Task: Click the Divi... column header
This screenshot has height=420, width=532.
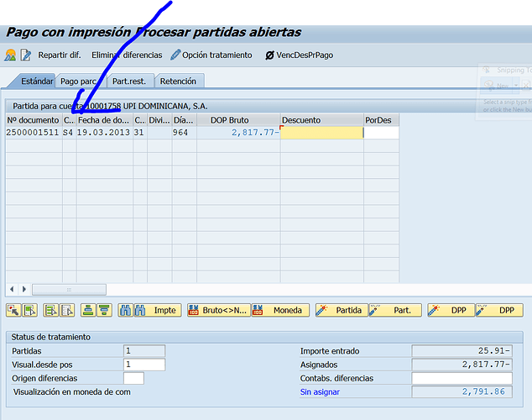Action: coord(159,120)
